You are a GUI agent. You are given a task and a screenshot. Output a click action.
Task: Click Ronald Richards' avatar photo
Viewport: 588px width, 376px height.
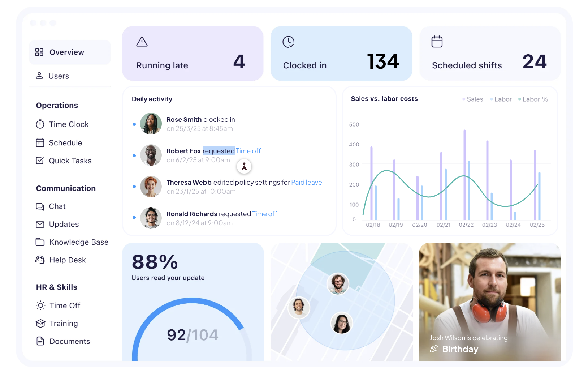[151, 218]
